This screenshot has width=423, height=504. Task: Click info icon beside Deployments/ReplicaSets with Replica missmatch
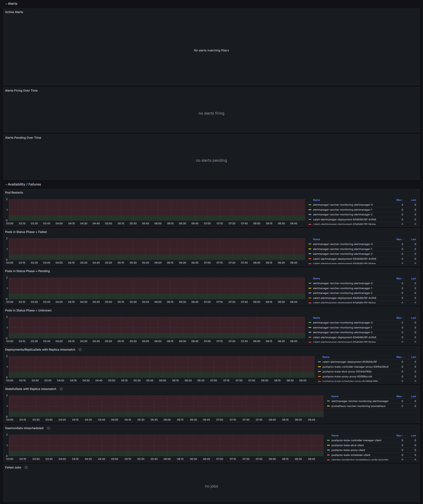point(80,350)
